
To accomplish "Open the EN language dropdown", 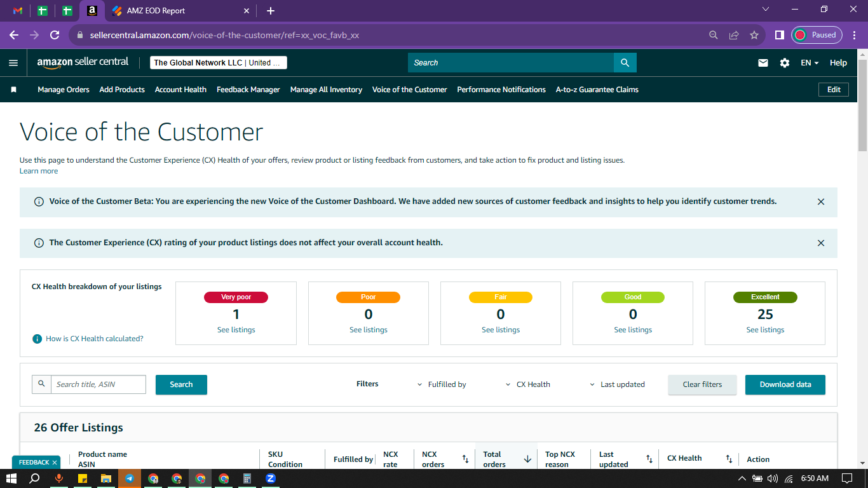I will pos(810,63).
